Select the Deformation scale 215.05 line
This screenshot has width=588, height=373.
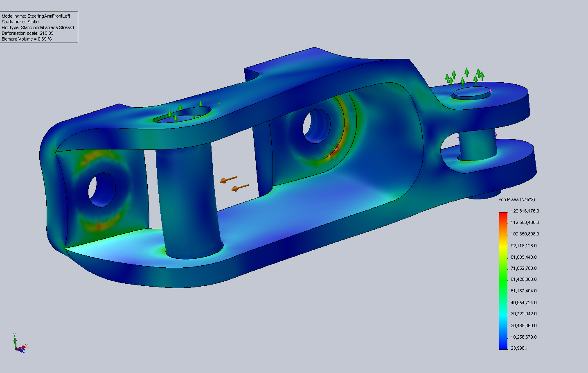coord(27,33)
